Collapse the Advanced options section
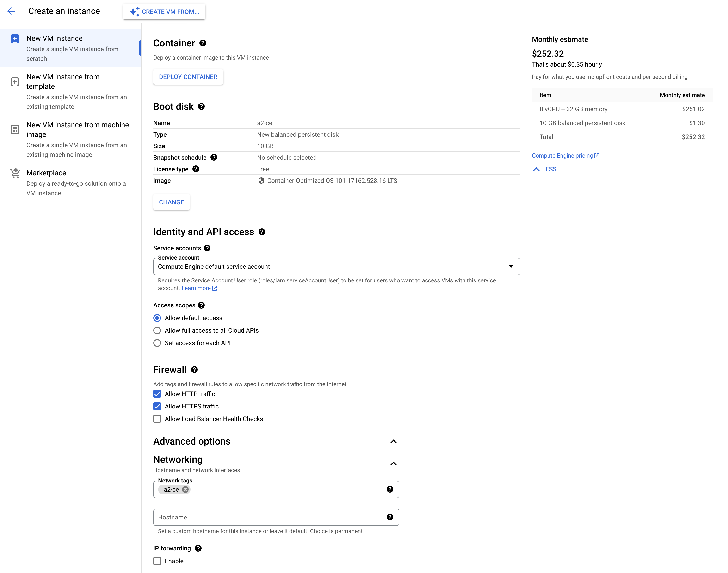Image resolution: width=728 pixels, height=573 pixels. pyautogui.click(x=393, y=441)
